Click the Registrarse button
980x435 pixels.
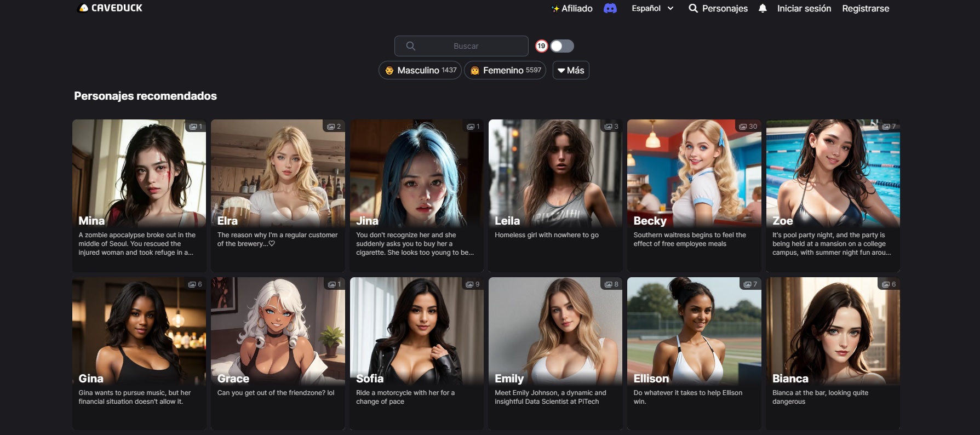(x=866, y=8)
